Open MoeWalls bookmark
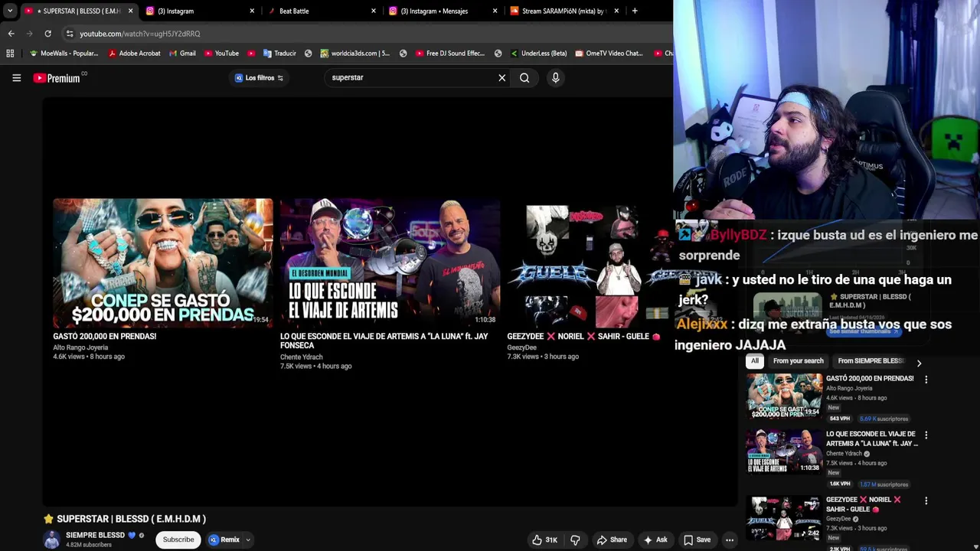This screenshot has width=980, height=551. (x=64, y=54)
